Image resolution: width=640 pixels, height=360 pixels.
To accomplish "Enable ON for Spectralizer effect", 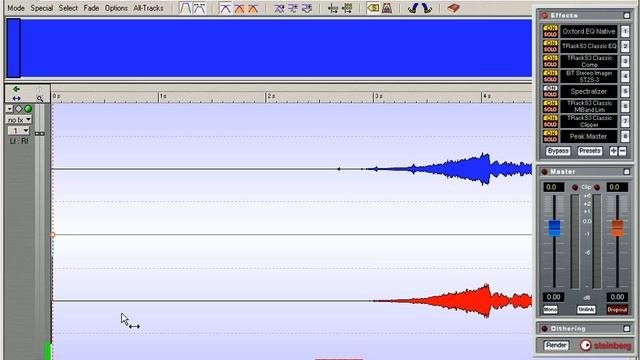I will click(550, 88).
